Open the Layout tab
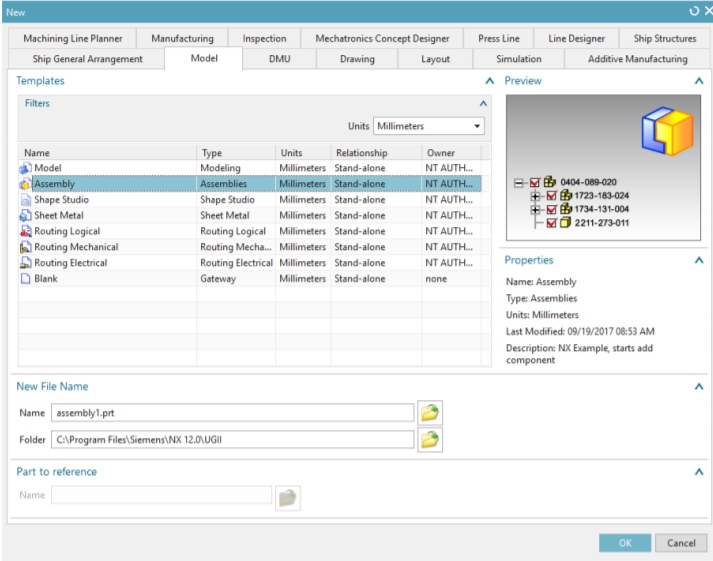The width and height of the screenshot is (713, 561). coord(435,59)
